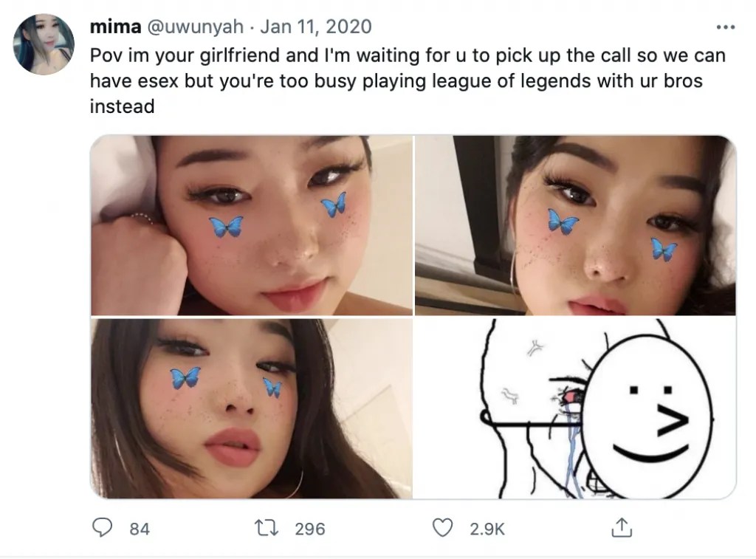Click the display name mima
Screen dimensions: 756x559
click(x=115, y=27)
